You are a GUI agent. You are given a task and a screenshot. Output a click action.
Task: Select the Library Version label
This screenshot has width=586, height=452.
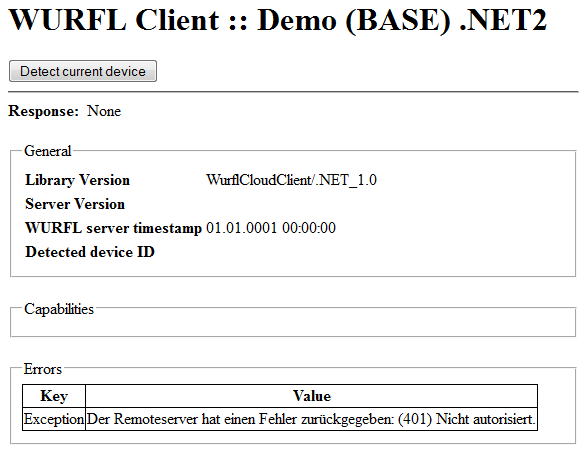pyautogui.click(x=77, y=180)
